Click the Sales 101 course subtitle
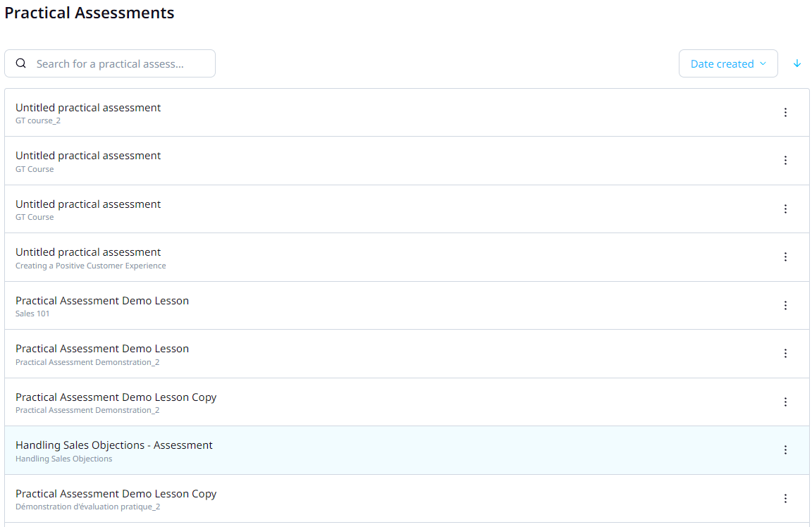Viewport: 812px width, 527px height. [32, 314]
